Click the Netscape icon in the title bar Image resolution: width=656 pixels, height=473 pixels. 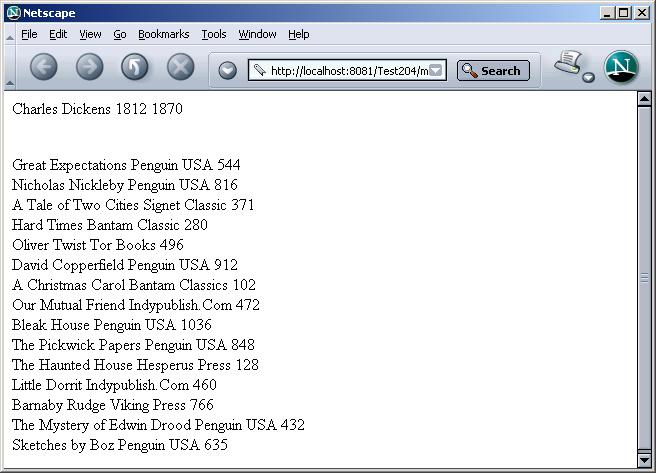tap(14, 13)
